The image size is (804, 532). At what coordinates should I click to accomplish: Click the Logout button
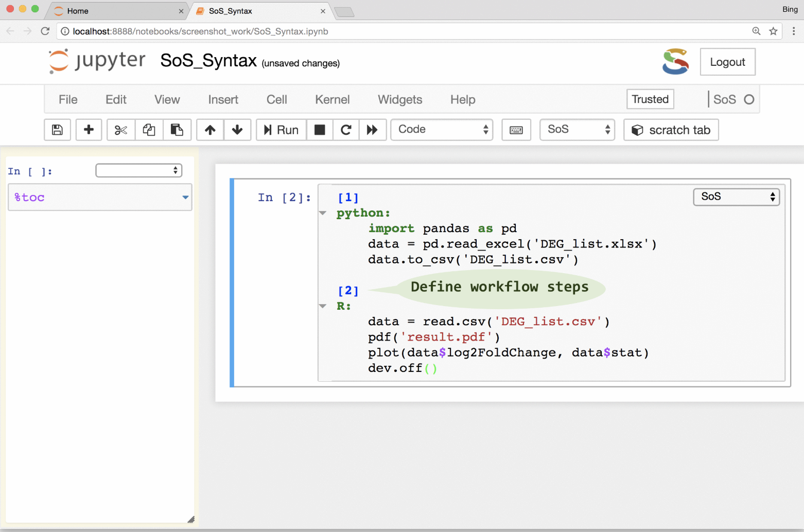click(727, 62)
